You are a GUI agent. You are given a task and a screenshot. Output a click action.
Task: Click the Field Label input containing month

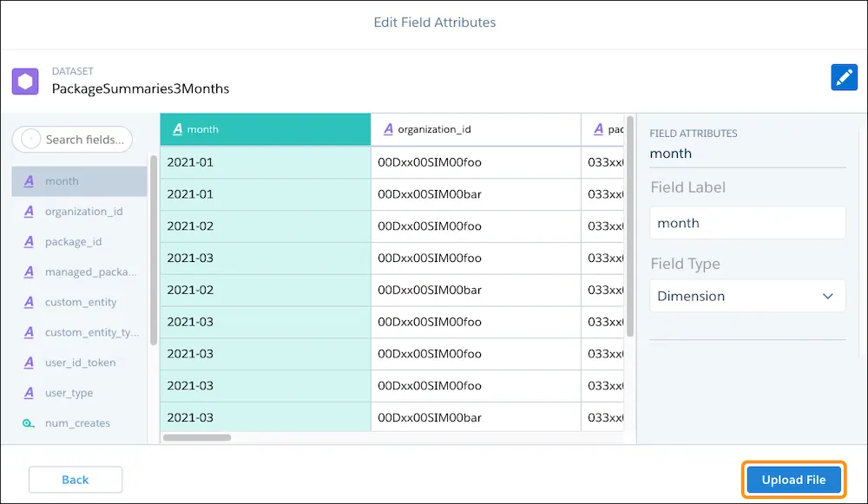point(747,223)
